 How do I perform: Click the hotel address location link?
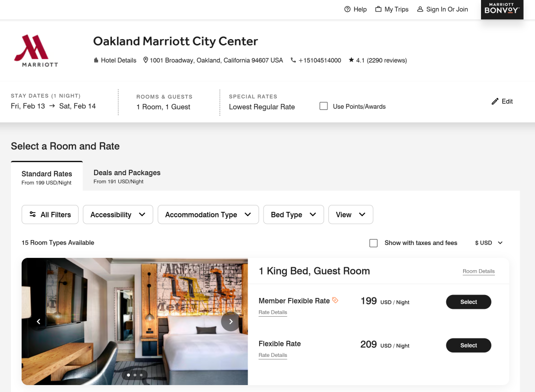(213, 60)
